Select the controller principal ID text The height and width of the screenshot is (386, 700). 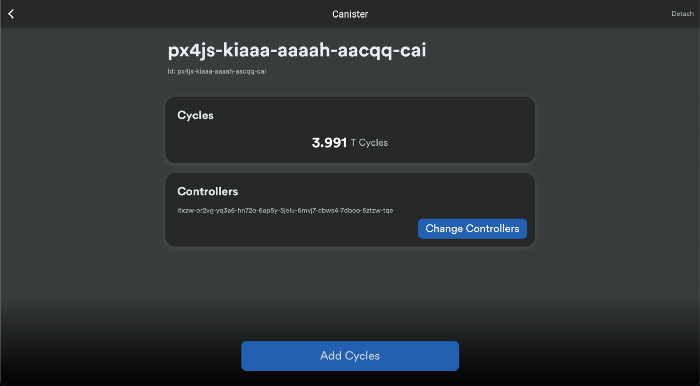tap(285, 211)
